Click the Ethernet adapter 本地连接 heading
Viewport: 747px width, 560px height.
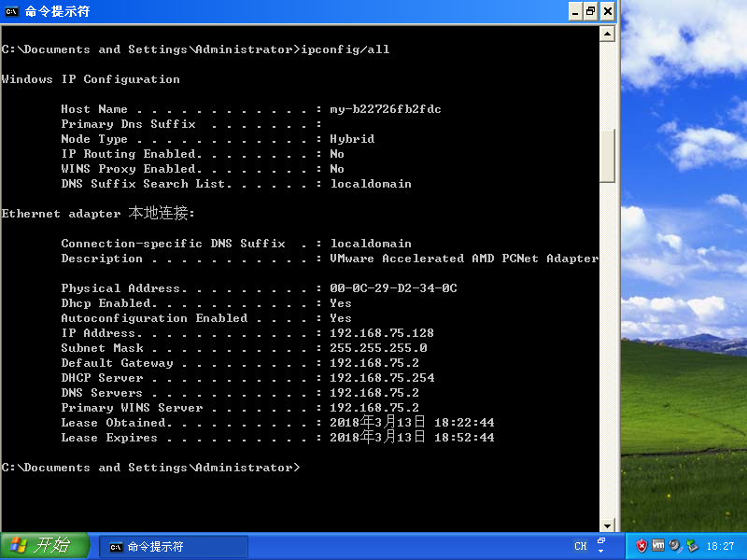(x=98, y=213)
